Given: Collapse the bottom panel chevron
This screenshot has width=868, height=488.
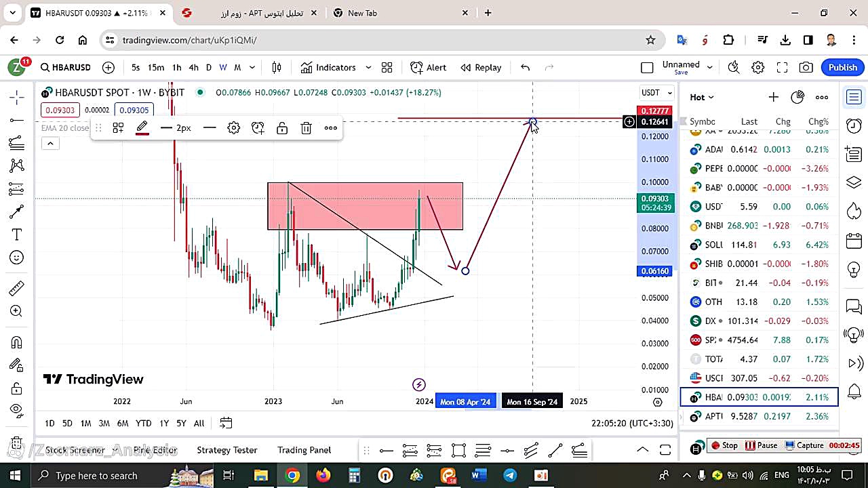Looking at the screenshot, I should pos(642,449).
